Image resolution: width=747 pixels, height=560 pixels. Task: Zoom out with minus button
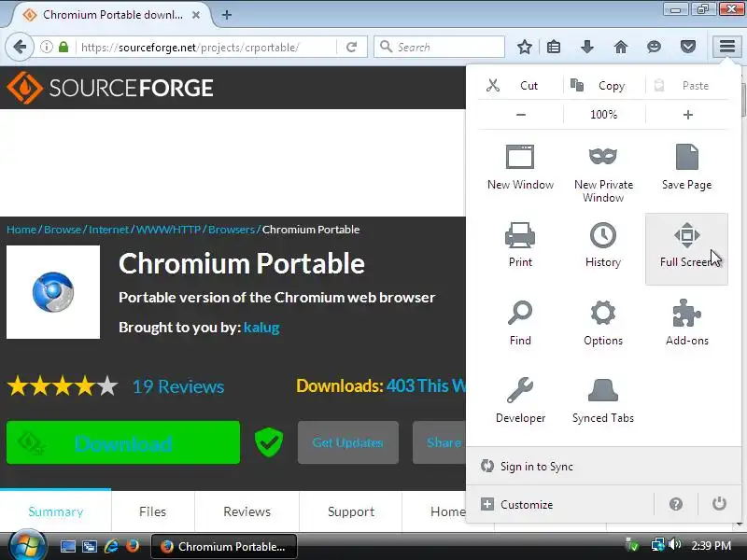(521, 115)
